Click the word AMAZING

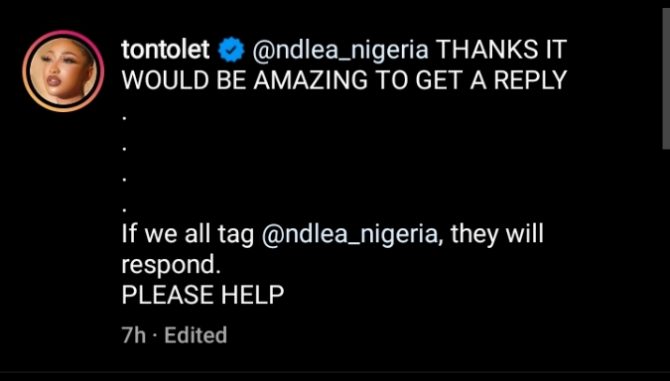click(310, 80)
